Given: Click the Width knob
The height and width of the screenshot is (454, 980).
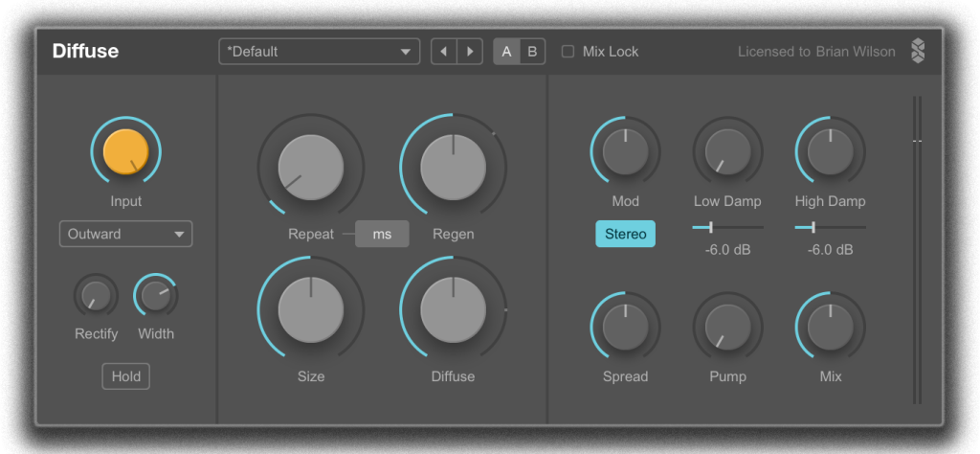Looking at the screenshot, I should (156, 295).
